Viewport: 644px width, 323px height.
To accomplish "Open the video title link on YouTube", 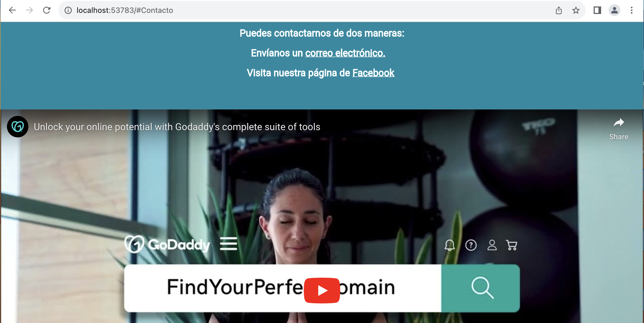I will pos(177,127).
